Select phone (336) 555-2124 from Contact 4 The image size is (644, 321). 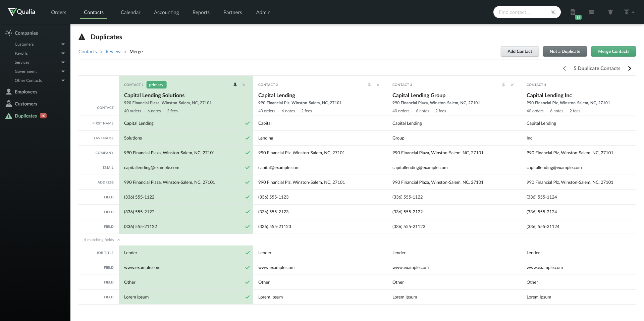click(542, 212)
